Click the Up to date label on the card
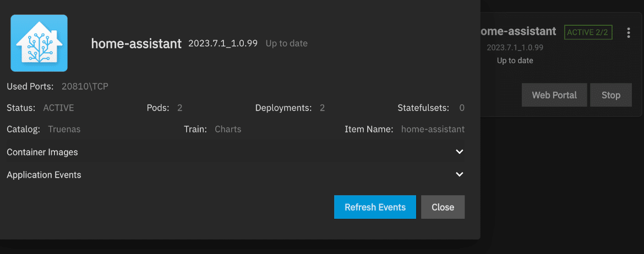Screen dimensions: 644x254 pyautogui.click(x=515, y=60)
